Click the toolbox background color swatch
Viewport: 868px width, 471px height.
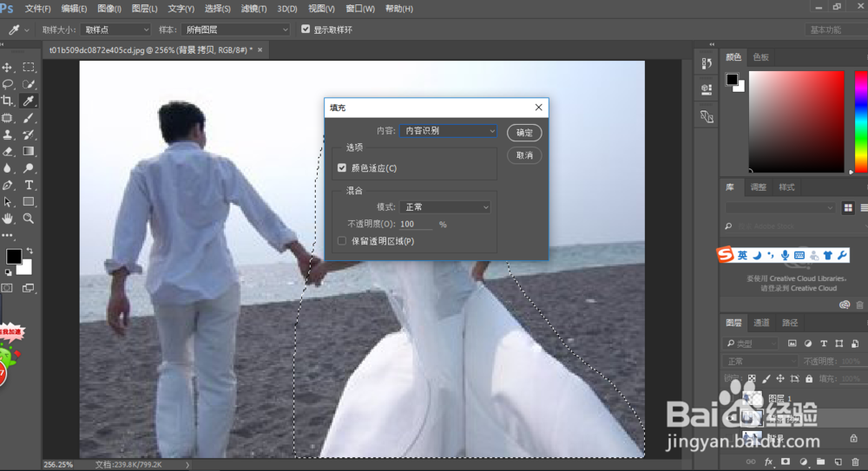(26, 270)
